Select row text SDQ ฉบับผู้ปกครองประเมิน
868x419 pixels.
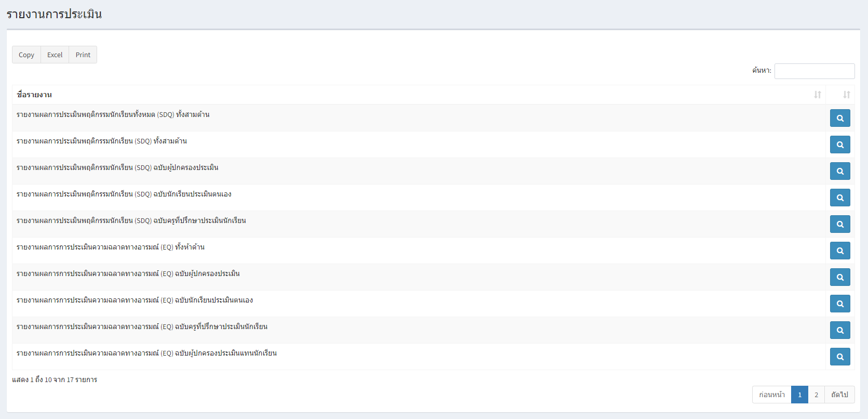click(x=117, y=167)
